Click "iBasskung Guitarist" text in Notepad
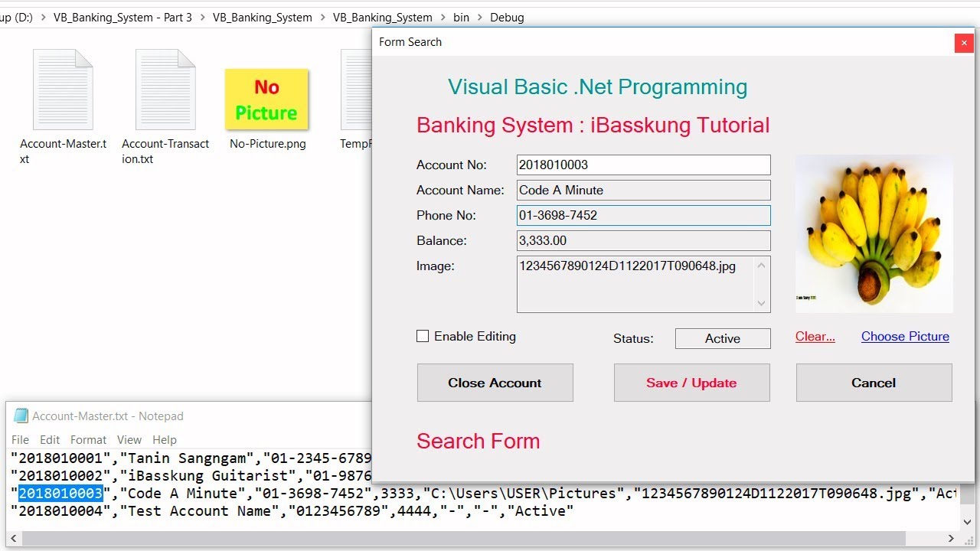The width and height of the screenshot is (980, 551). coord(208,476)
